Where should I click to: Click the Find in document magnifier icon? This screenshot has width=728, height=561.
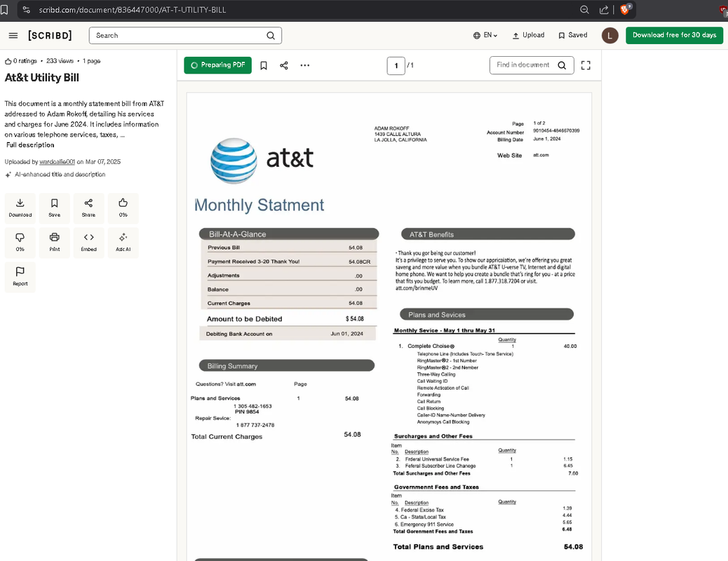click(562, 65)
